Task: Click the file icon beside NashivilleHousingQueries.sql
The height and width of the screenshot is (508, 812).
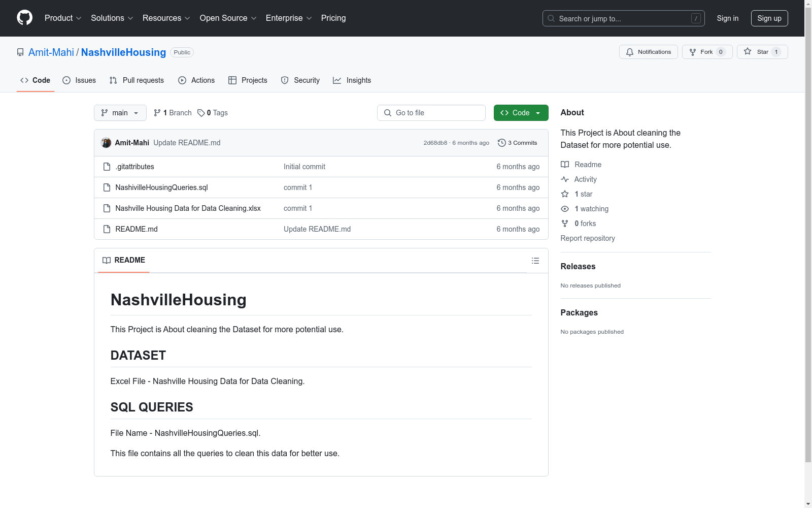Action: (107, 187)
